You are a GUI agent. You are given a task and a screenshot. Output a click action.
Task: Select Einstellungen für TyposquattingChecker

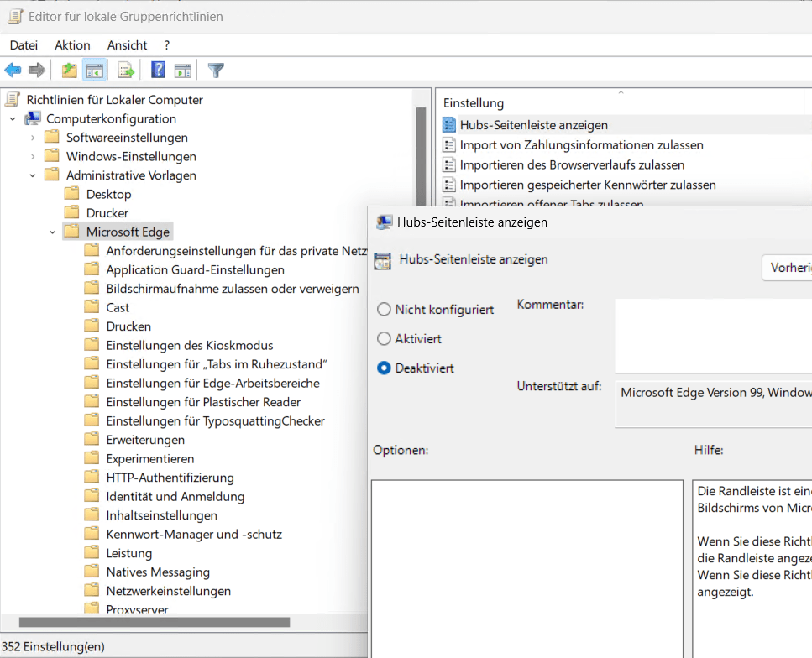coord(216,420)
